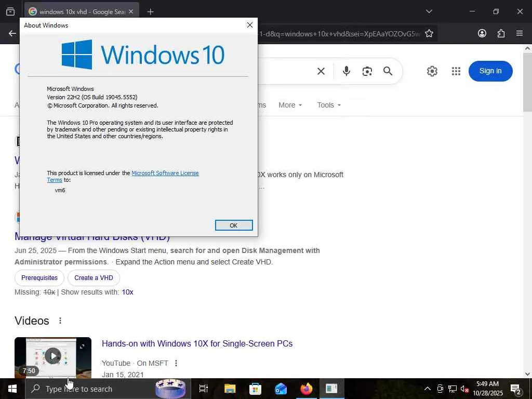Close the 'windows 10x vhd' browser tab
The width and height of the screenshot is (532, 399).
tap(131, 11)
